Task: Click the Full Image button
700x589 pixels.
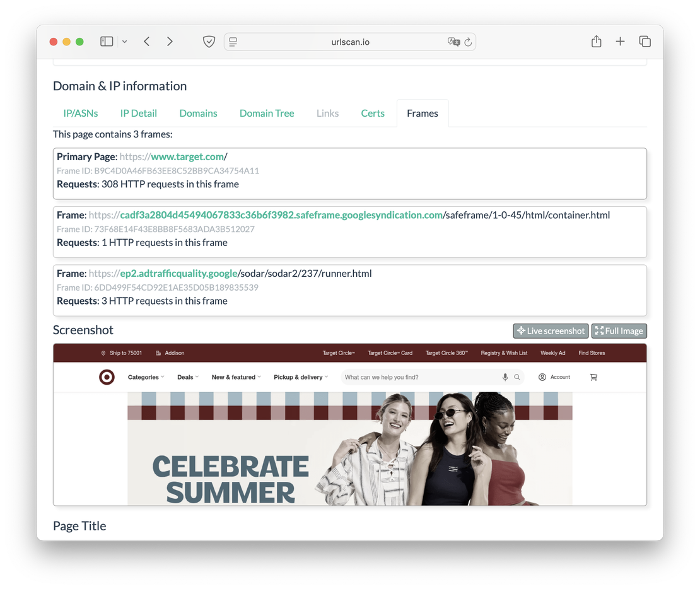Action: 619,330
